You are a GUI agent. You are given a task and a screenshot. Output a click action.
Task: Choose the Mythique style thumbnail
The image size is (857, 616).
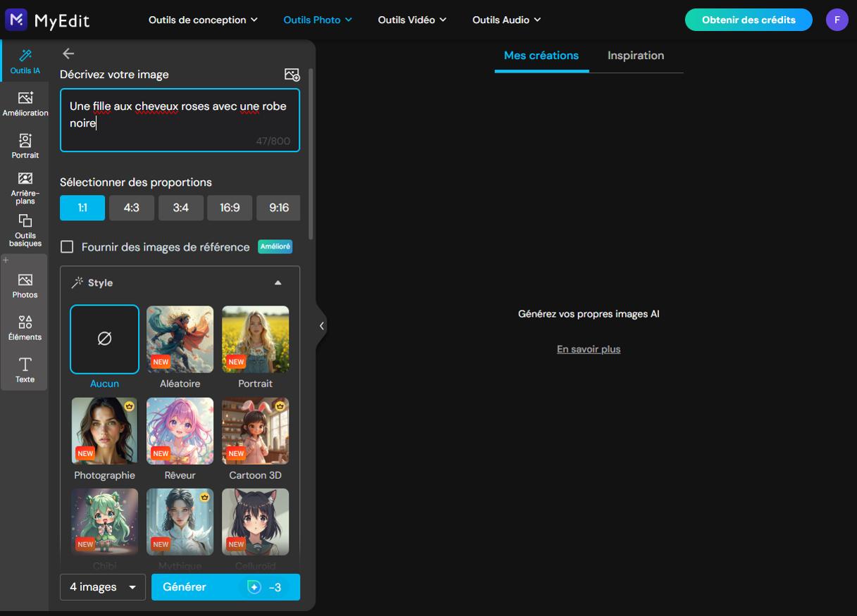click(x=180, y=522)
